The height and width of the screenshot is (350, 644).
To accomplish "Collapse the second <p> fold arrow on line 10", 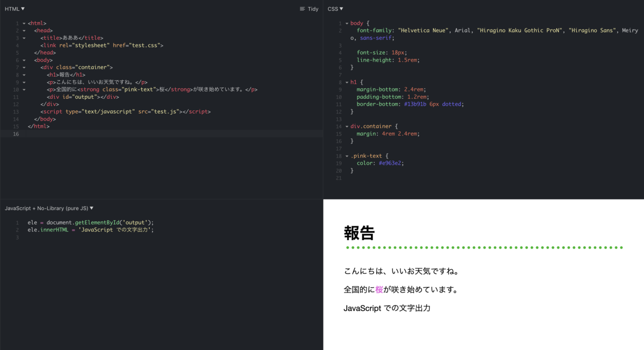I will (x=24, y=90).
